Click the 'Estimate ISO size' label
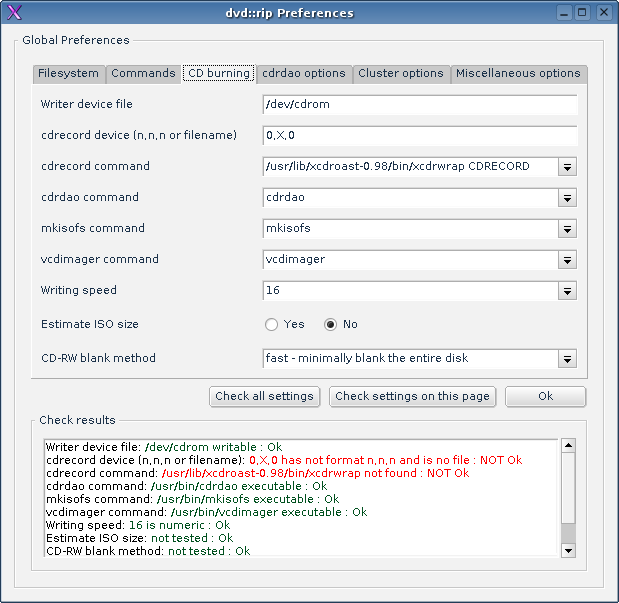The height and width of the screenshot is (603, 619). point(90,324)
